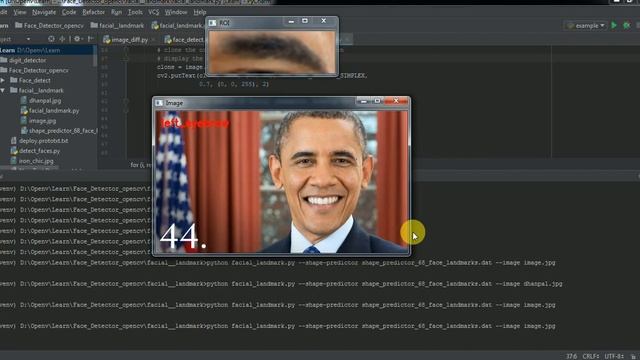This screenshot has width=640, height=360.
Task: Click the hide Project panel icon
Action: (91, 39)
